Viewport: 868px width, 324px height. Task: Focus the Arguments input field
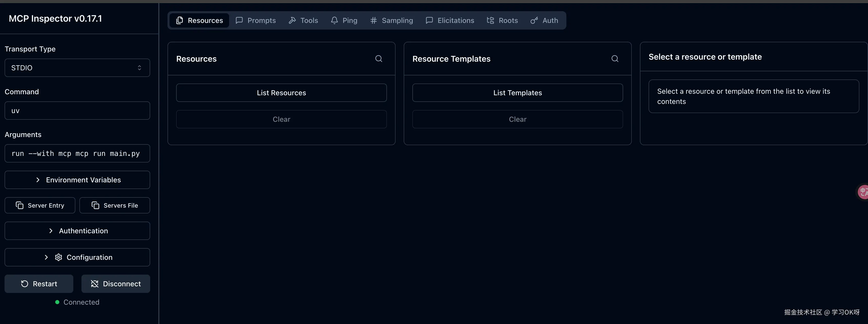77,153
